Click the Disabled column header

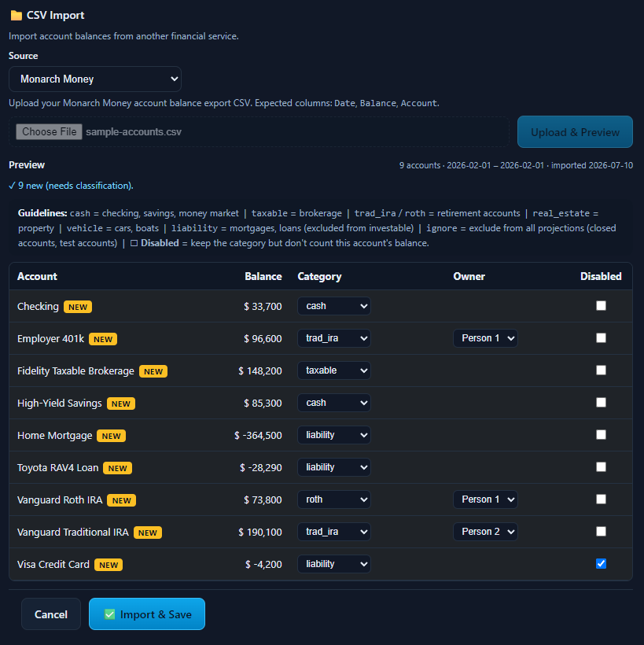pyautogui.click(x=601, y=276)
